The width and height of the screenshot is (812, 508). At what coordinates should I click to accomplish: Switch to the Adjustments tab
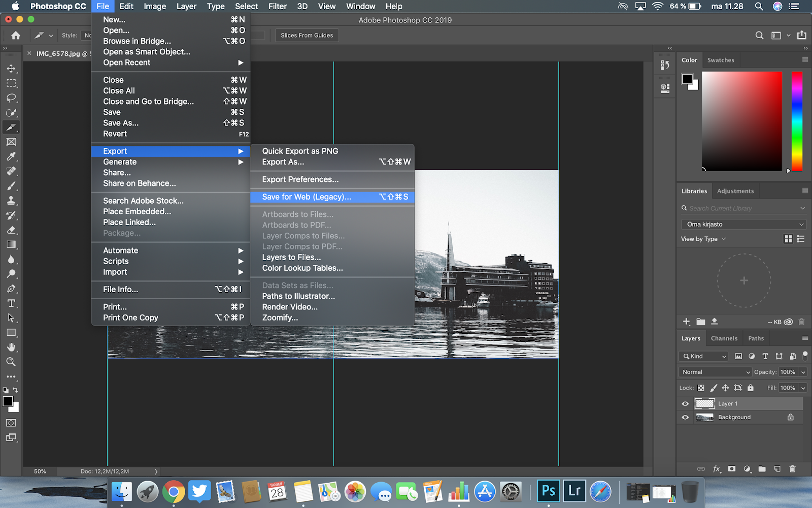pos(735,191)
